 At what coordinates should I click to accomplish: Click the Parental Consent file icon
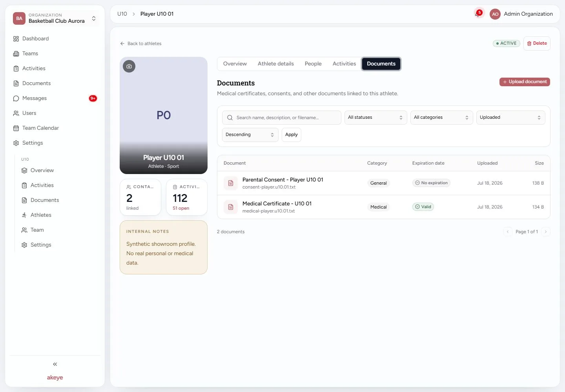(231, 183)
